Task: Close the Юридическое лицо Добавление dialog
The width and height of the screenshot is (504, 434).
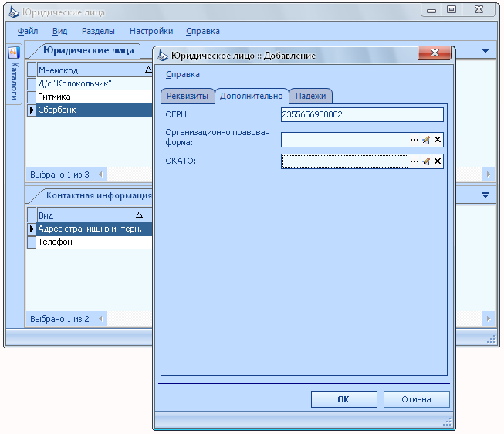Action: tap(435, 53)
